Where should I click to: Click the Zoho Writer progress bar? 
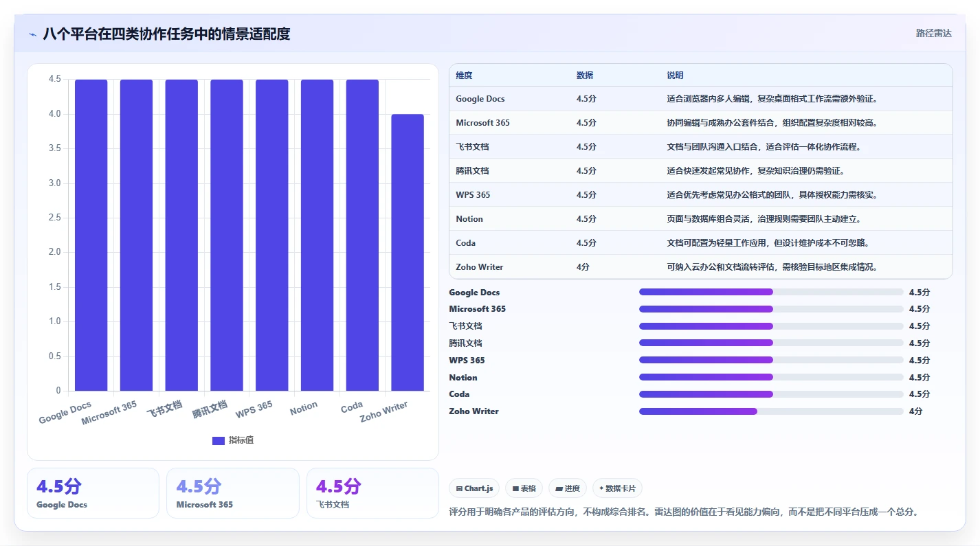[771, 411]
